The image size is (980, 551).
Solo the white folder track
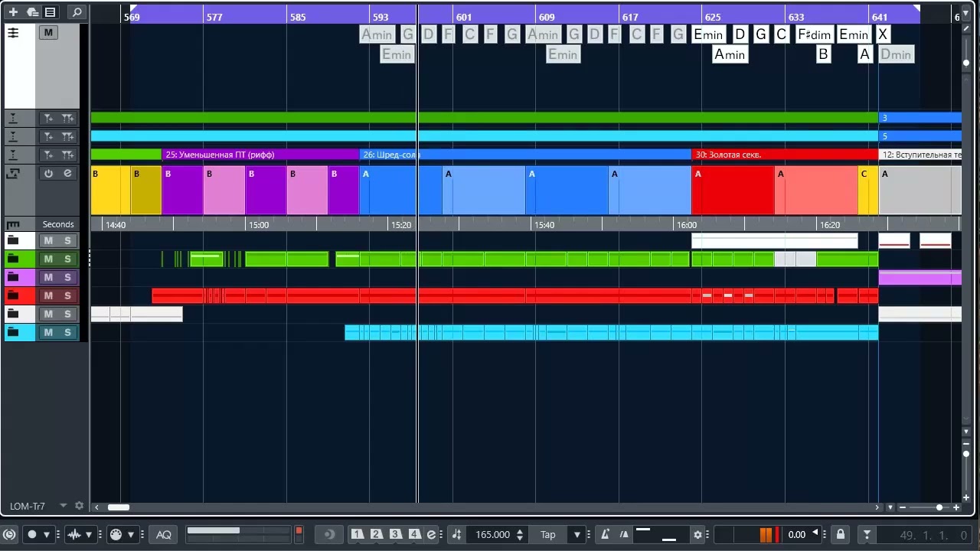pos(67,240)
